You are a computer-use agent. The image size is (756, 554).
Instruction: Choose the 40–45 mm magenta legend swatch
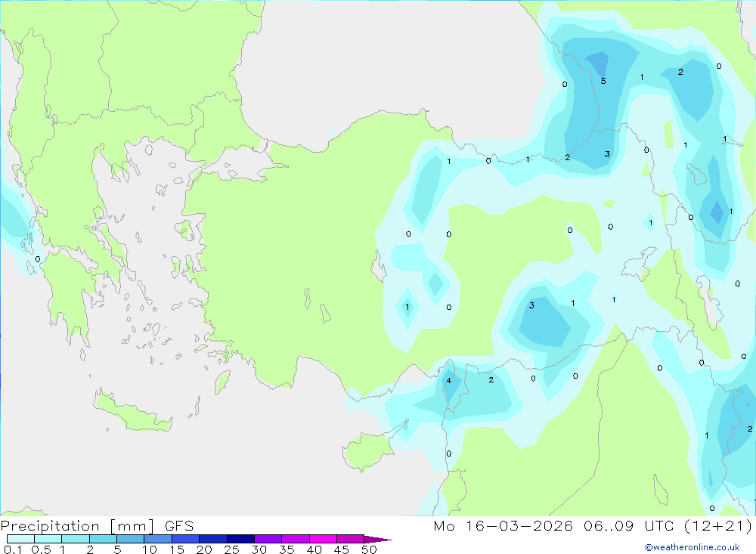click(323, 539)
